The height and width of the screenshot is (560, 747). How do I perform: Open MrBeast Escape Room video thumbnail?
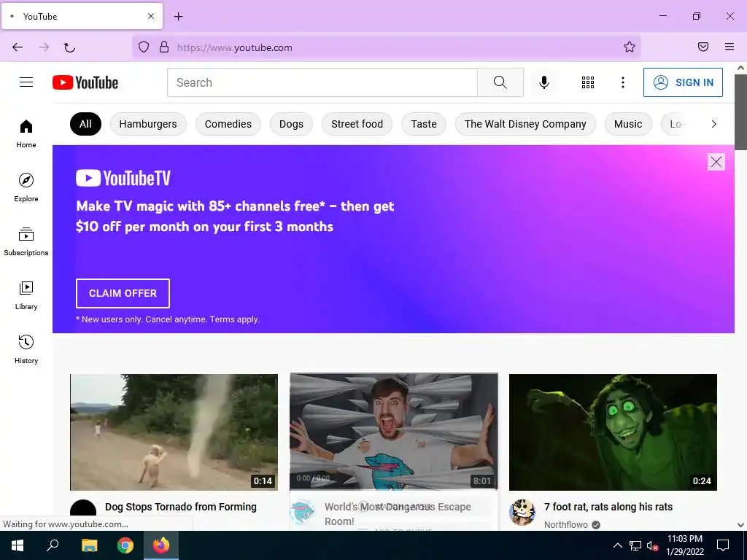(x=394, y=432)
